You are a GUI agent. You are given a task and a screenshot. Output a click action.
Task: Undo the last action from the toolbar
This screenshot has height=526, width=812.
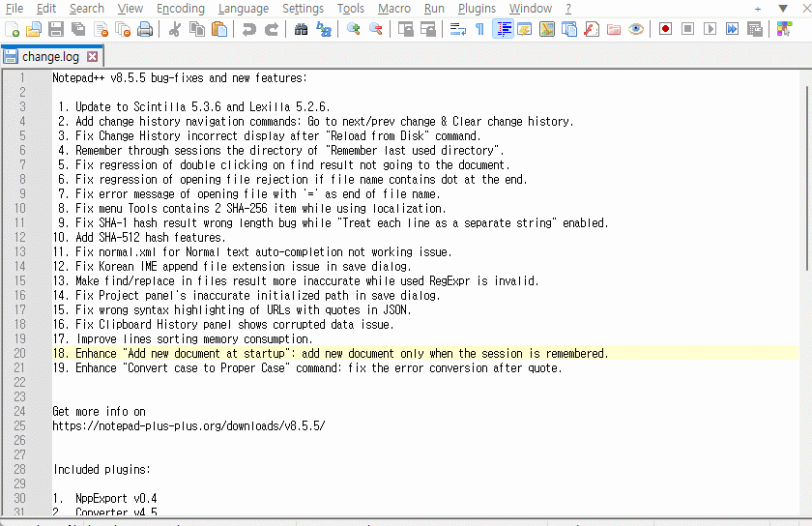pos(249,30)
